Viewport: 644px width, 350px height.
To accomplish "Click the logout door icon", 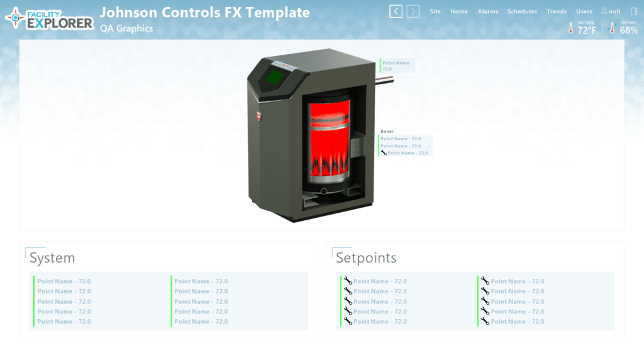I will pos(634,11).
